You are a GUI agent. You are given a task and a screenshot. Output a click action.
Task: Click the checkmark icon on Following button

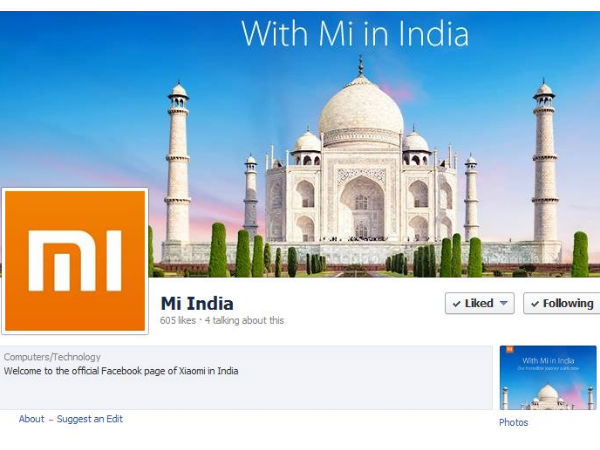[535, 304]
